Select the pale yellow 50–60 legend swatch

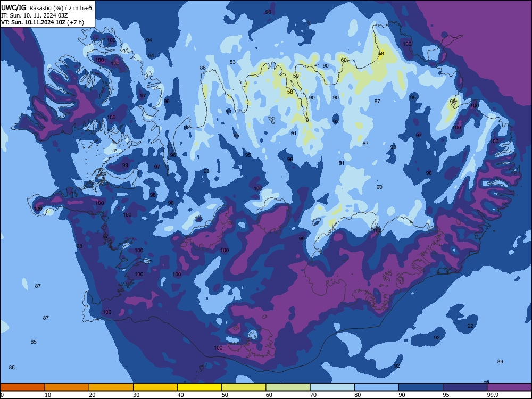point(244,387)
